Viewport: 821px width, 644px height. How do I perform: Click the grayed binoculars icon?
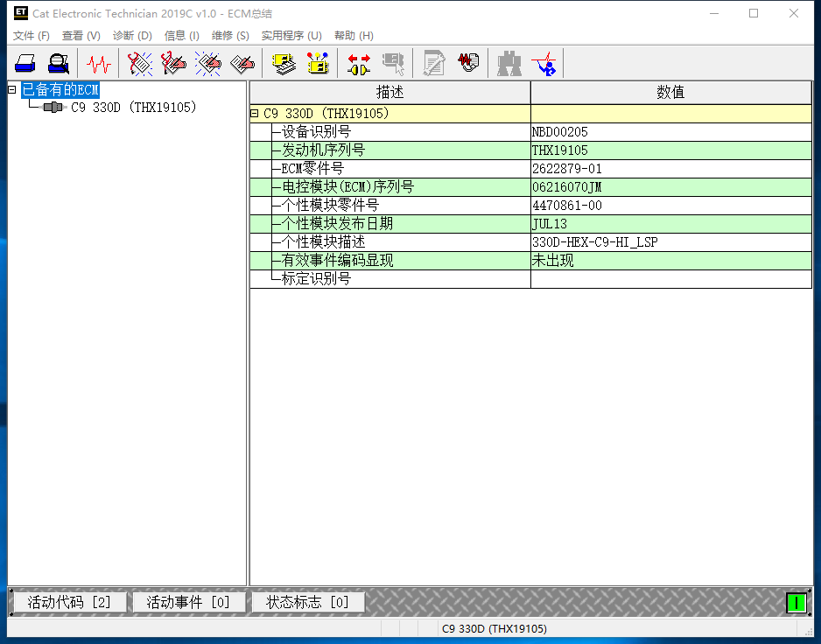pos(509,63)
